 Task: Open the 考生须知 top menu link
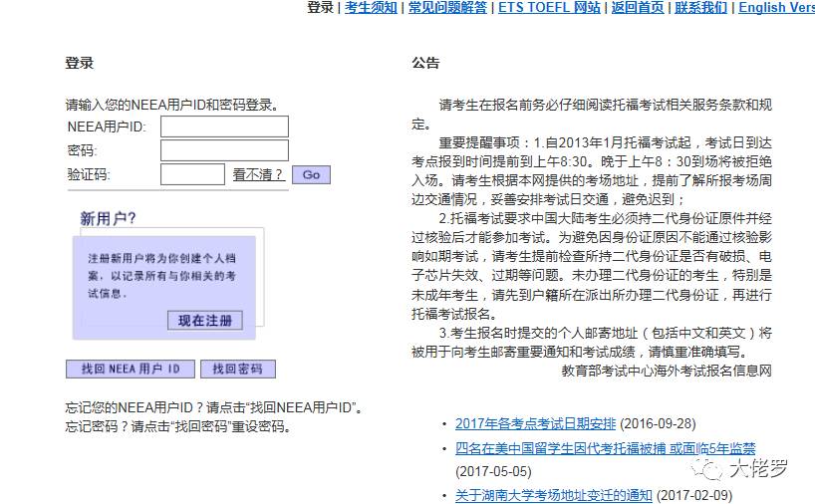(x=371, y=7)
